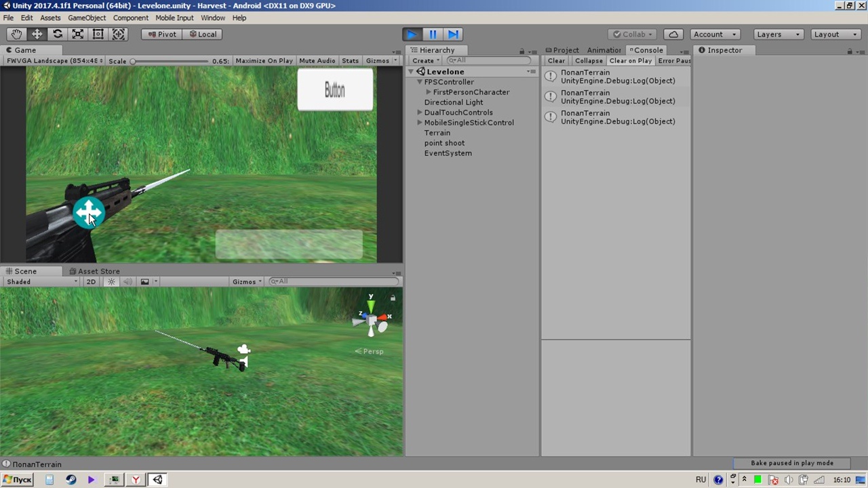Expand the DualTouchControls node
This screenshot has height=488, width=868.
tap(420, 113)
